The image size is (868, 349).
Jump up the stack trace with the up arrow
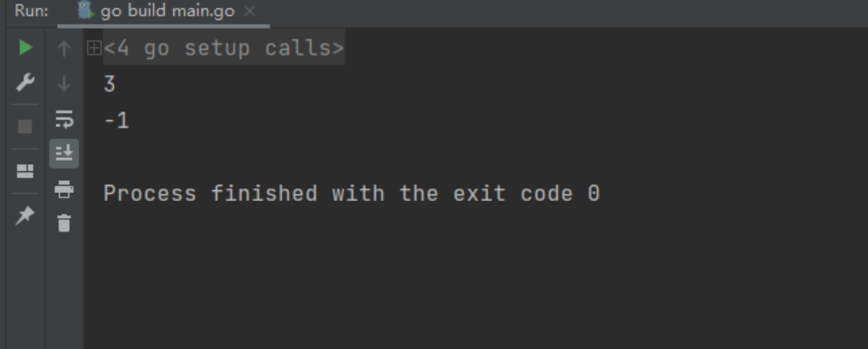pos(65,48)
